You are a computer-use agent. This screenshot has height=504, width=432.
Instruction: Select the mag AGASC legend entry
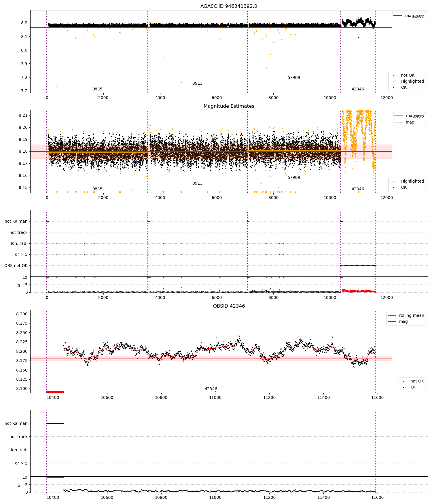tap(409, 16)
